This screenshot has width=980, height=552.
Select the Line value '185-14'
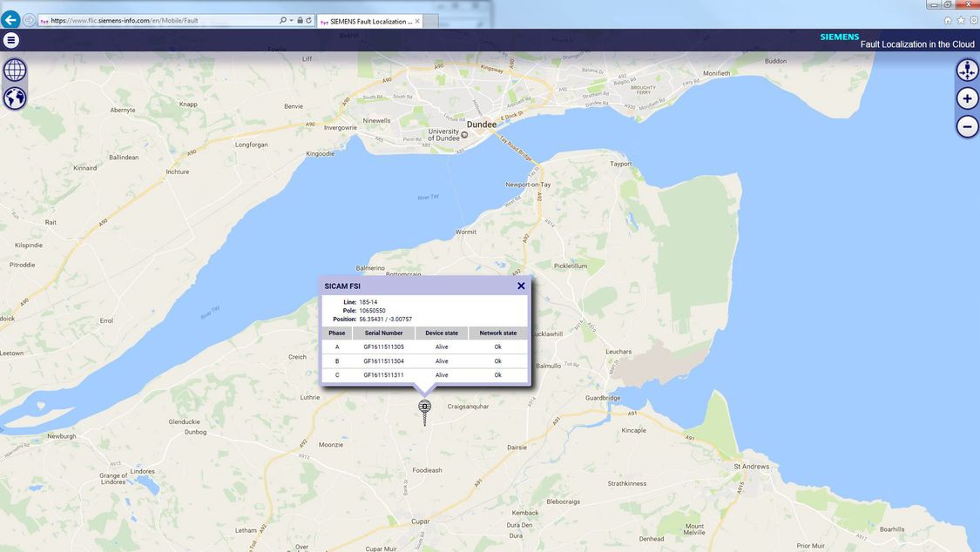(x=368, y=302)
